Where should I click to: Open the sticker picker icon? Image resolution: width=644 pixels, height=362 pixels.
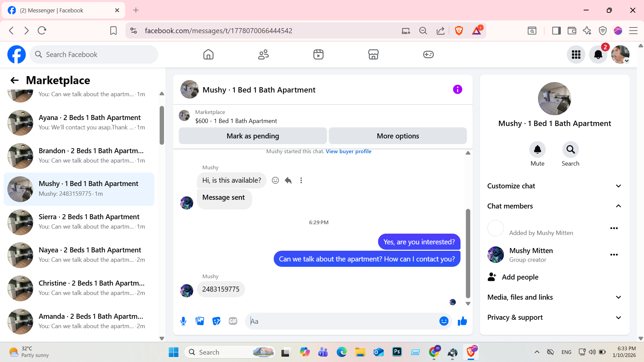pos(216,321)
